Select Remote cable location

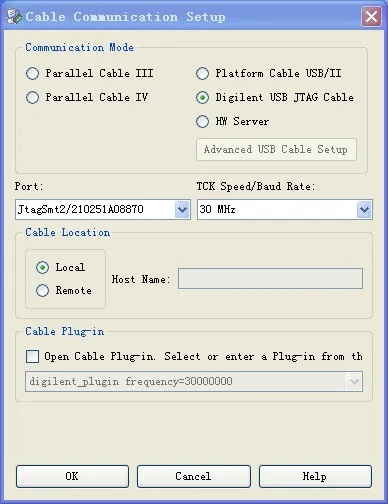[x=42, y=290]
